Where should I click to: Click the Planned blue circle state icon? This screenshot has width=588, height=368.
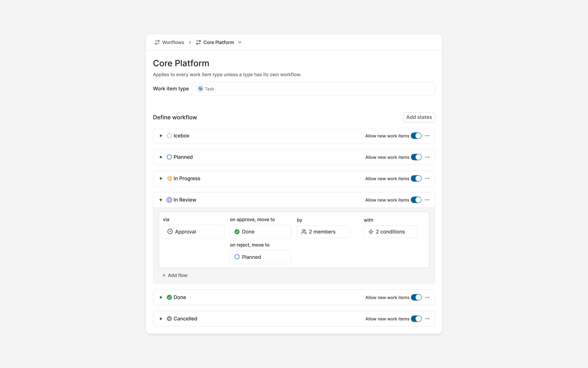click(x=169, y=157)
